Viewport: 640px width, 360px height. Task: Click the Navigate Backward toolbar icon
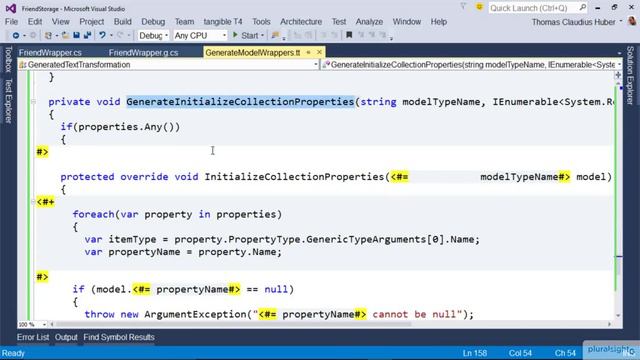pos(16,36)
